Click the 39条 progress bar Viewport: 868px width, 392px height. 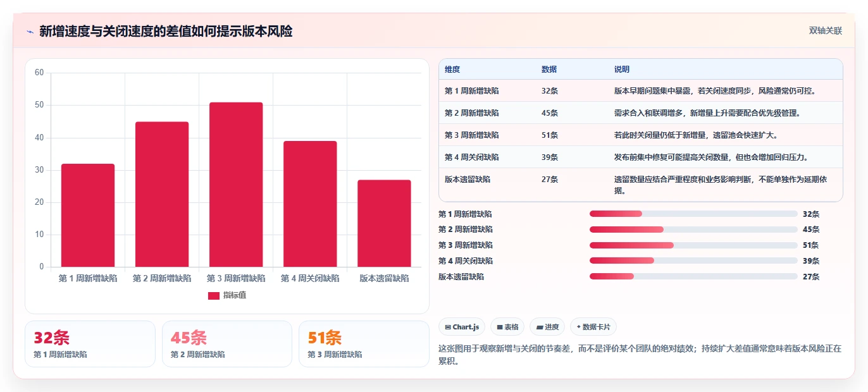(693, 260)
